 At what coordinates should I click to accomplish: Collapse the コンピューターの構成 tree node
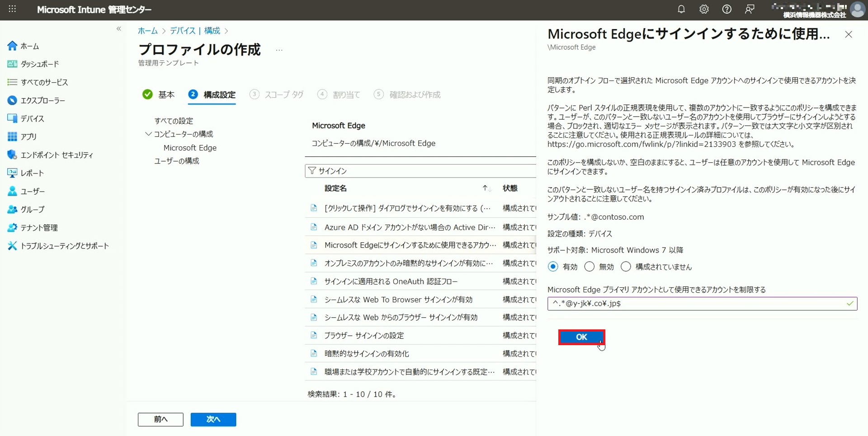(x=148, y=134)
